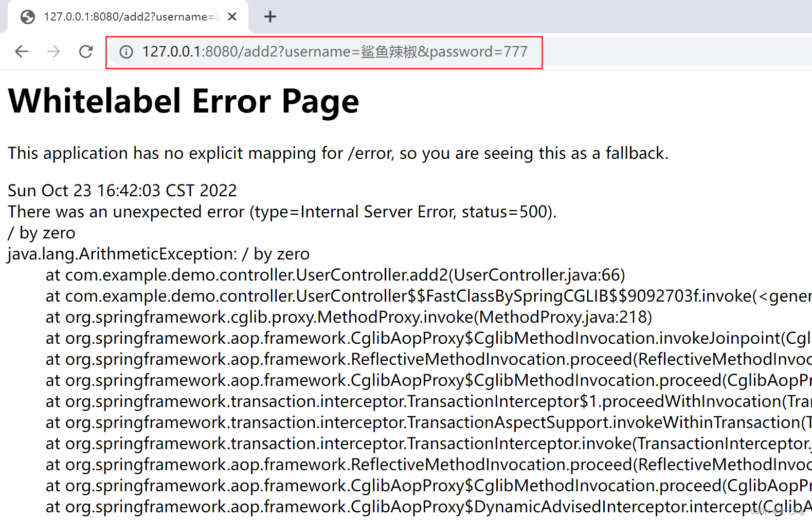Click the 'no explicit mapping for /error' sentence
The image size is (812, 520).
[x=338, y=153]
